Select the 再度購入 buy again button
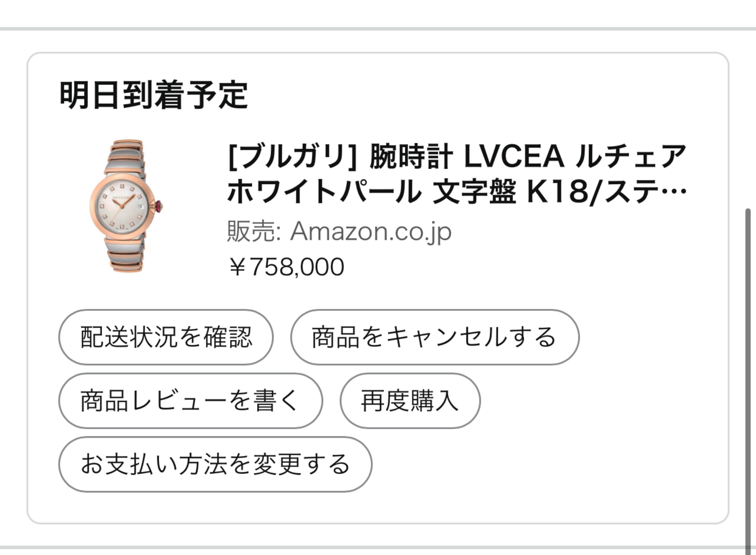Viewport: 756px width, 555px height. point(410,400)
